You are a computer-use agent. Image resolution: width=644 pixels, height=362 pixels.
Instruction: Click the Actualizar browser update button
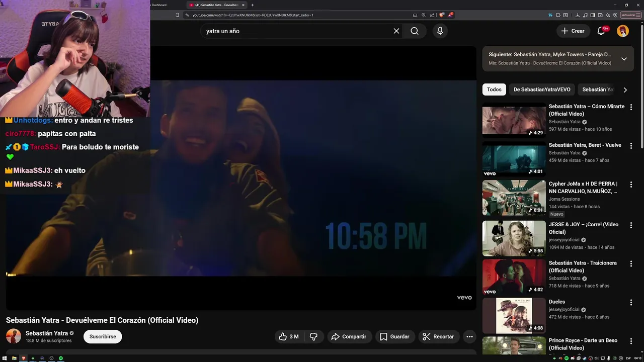pyautogui.click(x=631, y=15)
